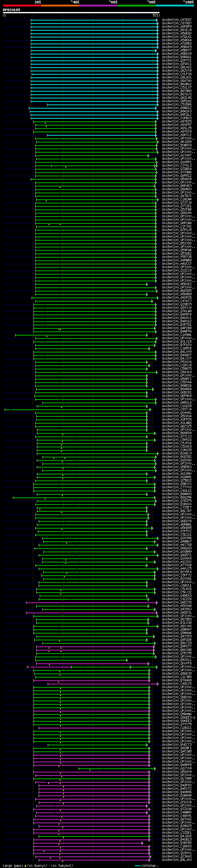Select the UniRef100_B8A1K3 label

click(x=177, y=111)
